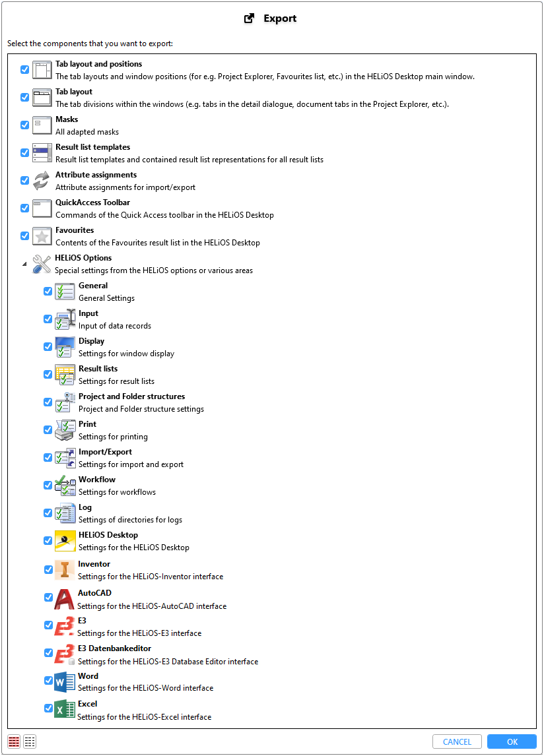Click the HELiOS Options tools icon
This screenshot has height=756, width=544.
(x=42, y=265)
